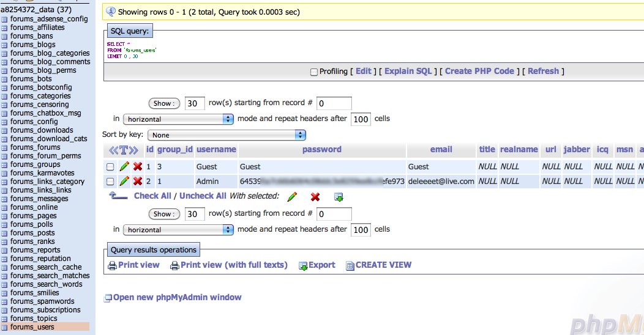This screenshot has height=335, width=644.
Task: Click the Edit link under SQL query
Action: coord(364,71)
